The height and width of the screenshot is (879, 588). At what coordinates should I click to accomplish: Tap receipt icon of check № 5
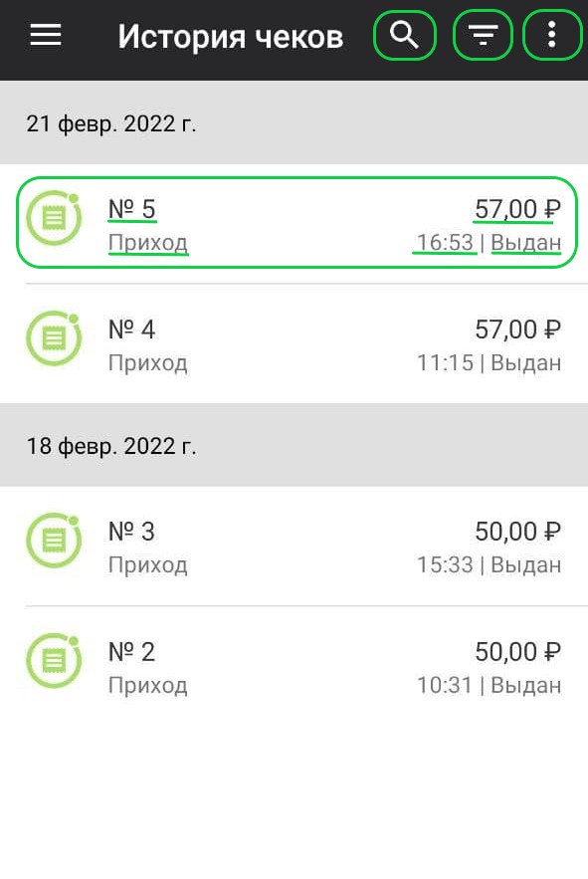(54, 218)
